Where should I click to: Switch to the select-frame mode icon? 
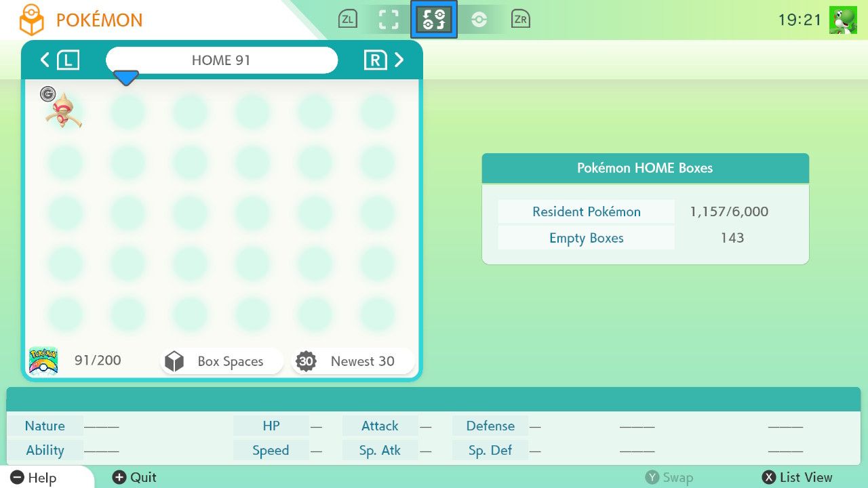(x=389, y=20)
